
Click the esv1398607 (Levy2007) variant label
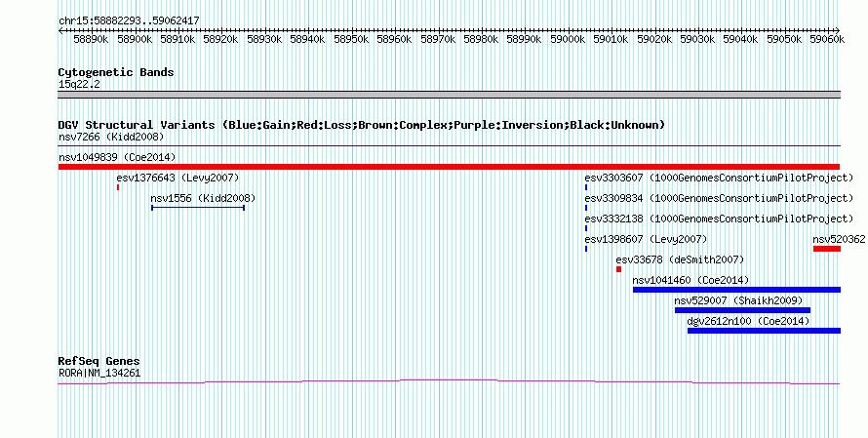click(646, 239)
